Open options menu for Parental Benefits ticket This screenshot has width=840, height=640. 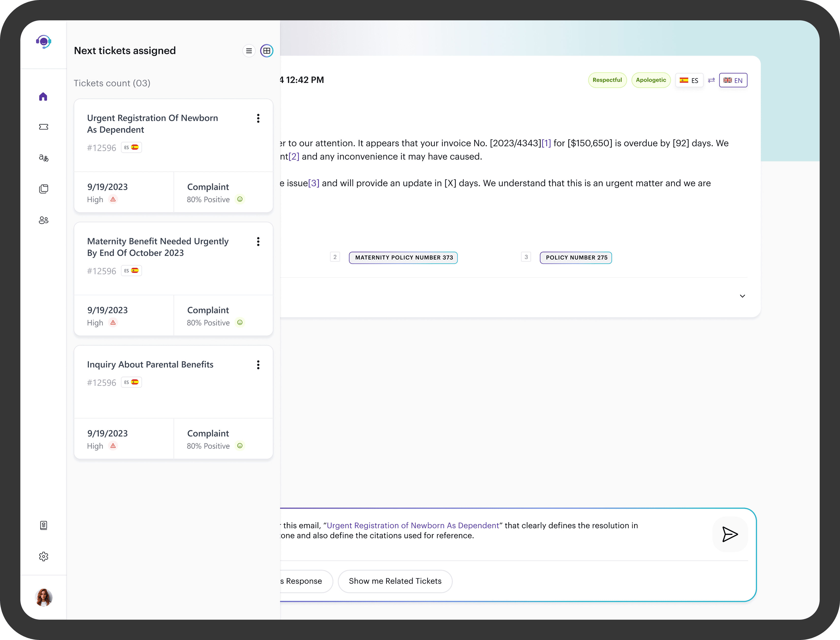[x=258, y=365]
